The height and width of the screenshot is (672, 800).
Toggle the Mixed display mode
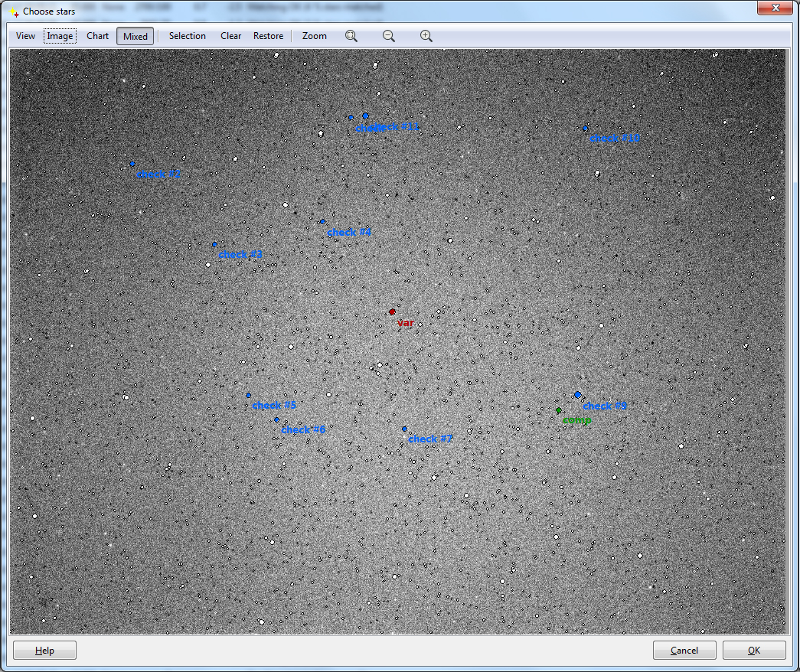tap(136, 36)
